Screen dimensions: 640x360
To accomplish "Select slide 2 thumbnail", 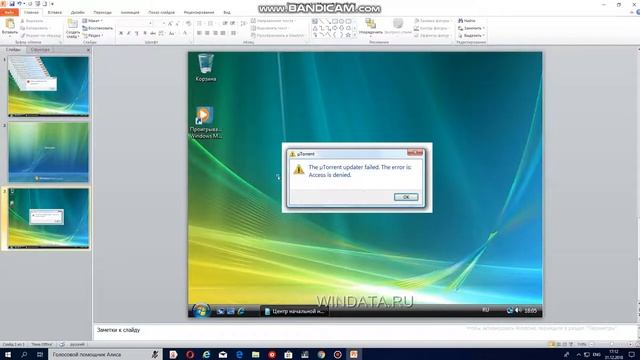I will [48, 152].
